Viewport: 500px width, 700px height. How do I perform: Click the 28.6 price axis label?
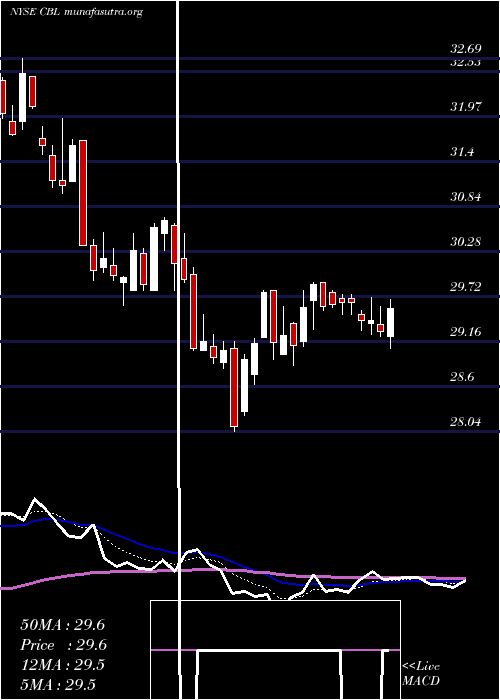[x=462, y=377]
